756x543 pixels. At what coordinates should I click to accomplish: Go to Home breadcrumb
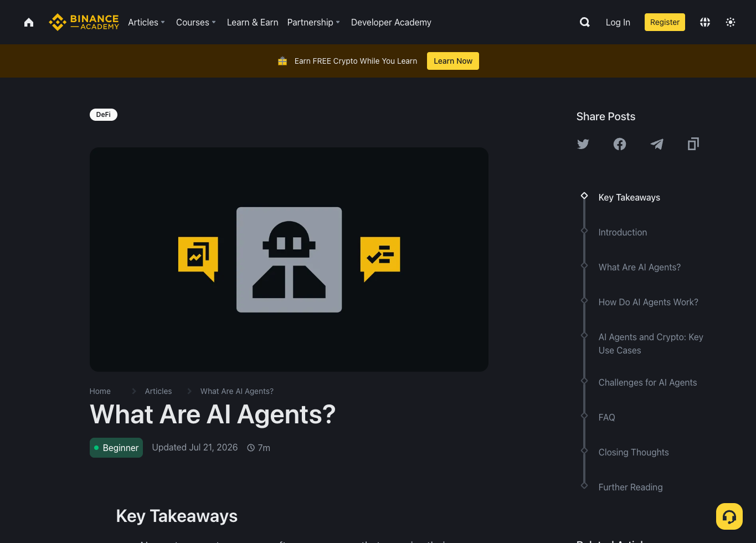pos(100,391)
